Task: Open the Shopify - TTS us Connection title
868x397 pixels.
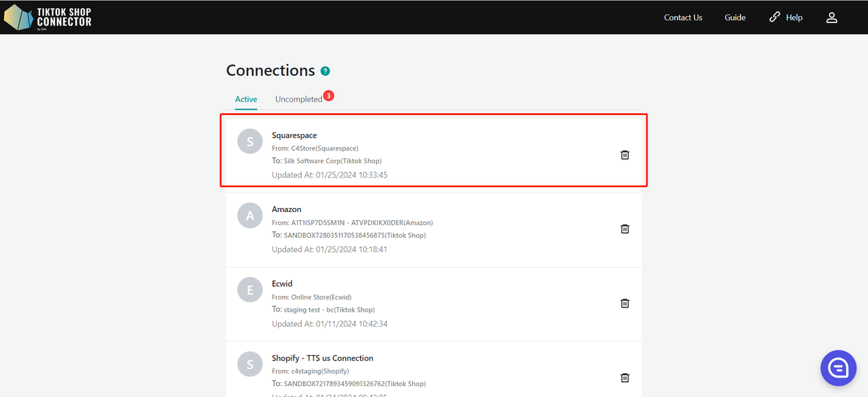Action: [323, 358]
